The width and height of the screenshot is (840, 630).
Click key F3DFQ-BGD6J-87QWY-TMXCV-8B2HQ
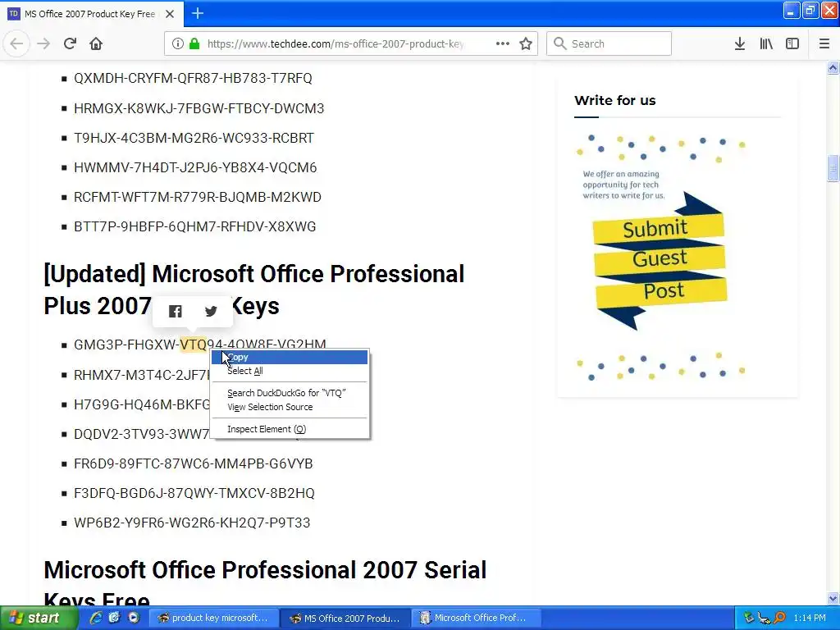point(194,493)
